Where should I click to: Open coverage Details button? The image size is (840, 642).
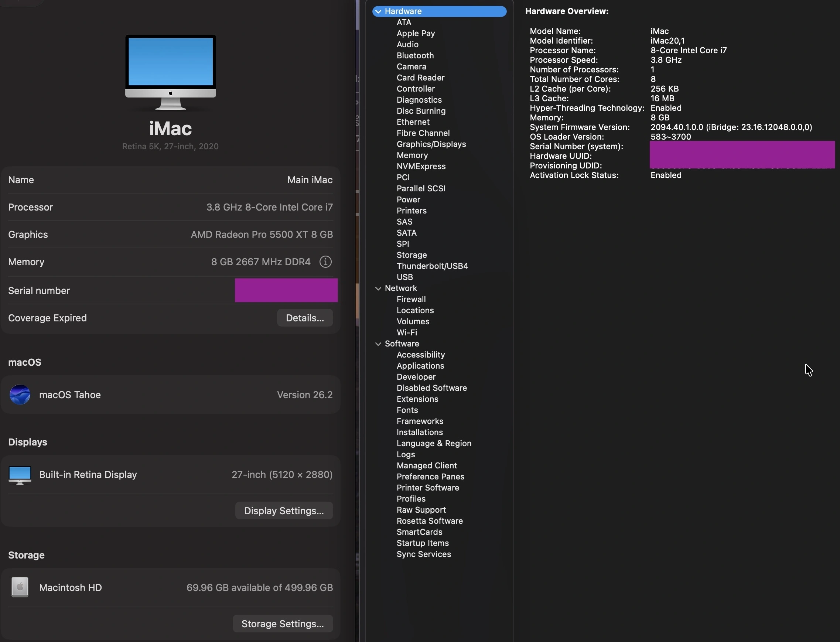pos(305,318)
